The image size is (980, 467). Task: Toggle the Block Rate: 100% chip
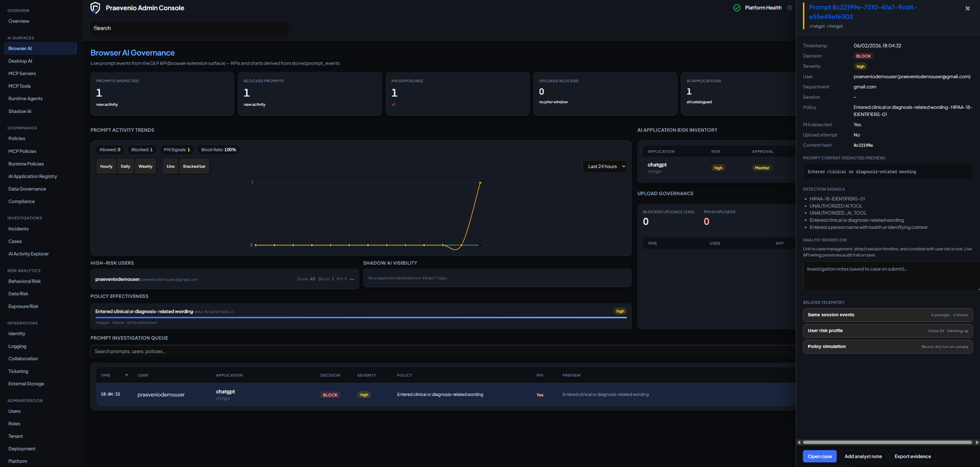click(x=218, y=150)
